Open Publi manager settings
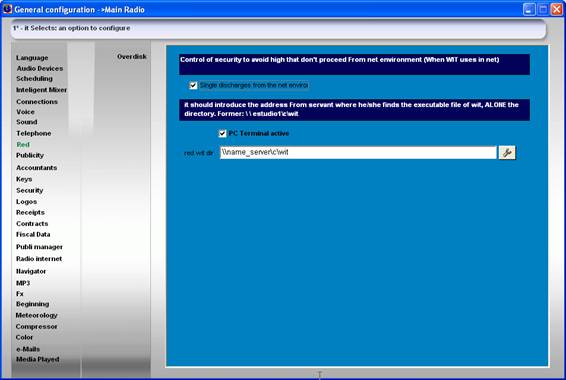 click(39, 247)
